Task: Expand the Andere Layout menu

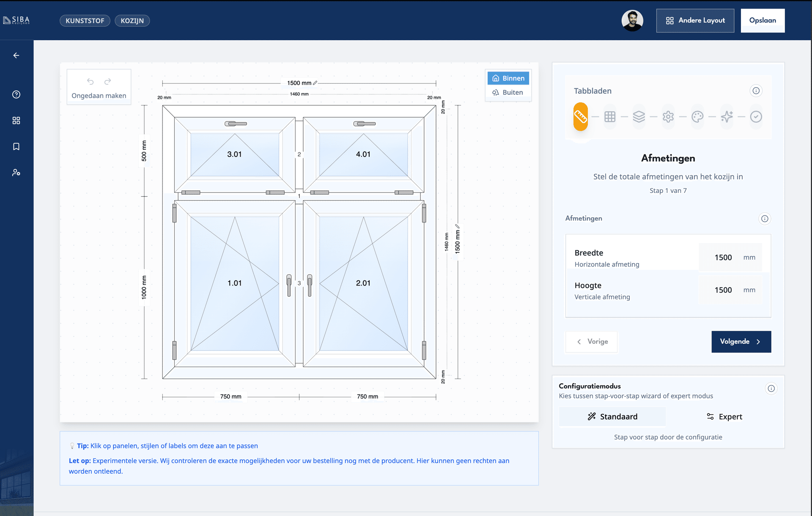Action: [695, 20]
